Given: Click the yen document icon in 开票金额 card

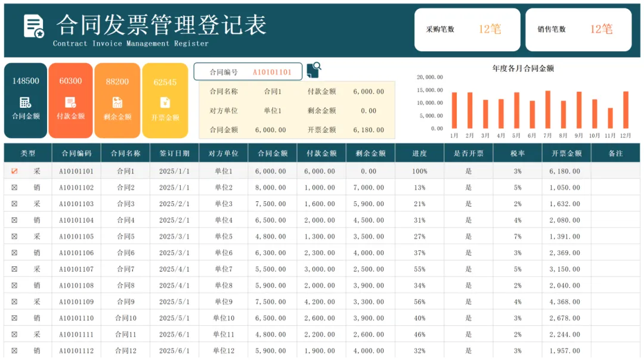Looking at the screenshot, I should (x=165, y=102).
